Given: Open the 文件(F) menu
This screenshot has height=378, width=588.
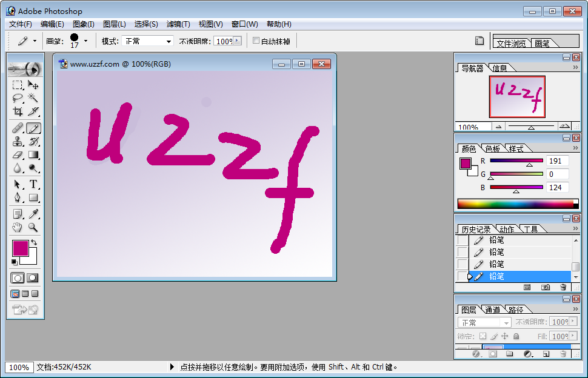Looking at the screenshot, I should pos(20,24).
